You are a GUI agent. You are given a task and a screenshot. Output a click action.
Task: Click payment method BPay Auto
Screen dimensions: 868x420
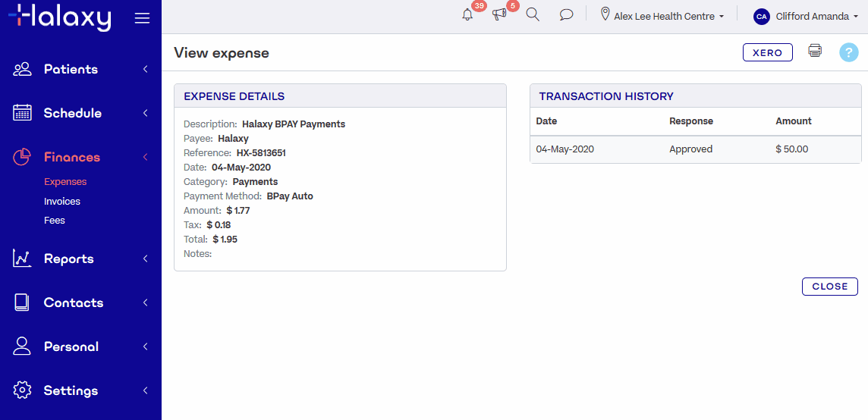[x=290, y=196]
